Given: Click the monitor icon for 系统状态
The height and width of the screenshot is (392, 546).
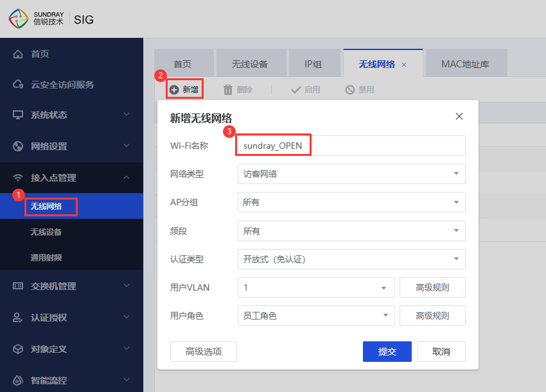Looking at the screenshot, I should point(18,115).
